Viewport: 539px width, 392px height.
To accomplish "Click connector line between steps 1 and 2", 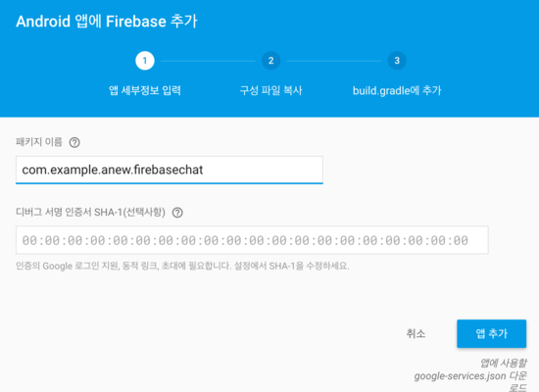I will coord(208,61).
